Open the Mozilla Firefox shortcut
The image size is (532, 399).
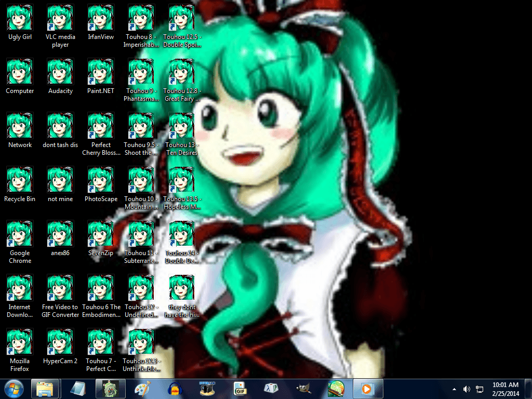19,342
